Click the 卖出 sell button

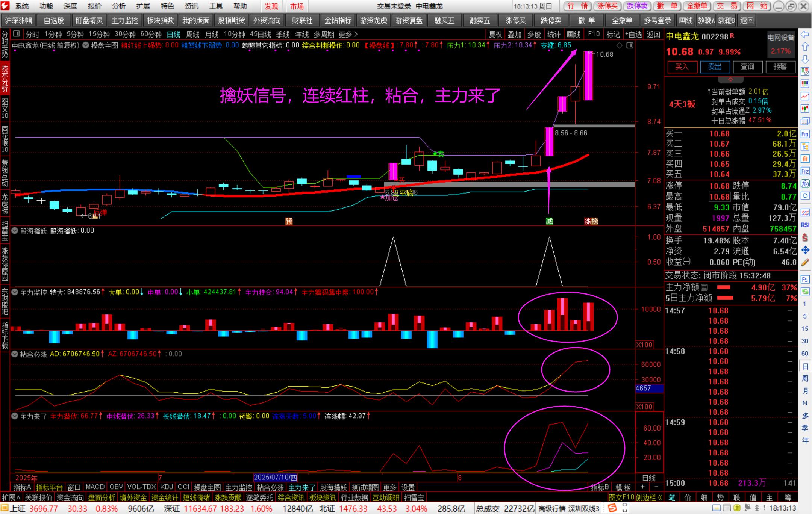point(715,67)
